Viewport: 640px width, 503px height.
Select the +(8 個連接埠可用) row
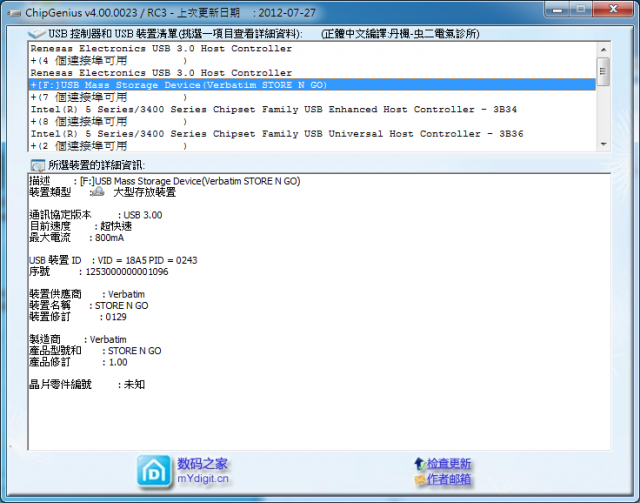pyautogui.click(x=312, y=122)
